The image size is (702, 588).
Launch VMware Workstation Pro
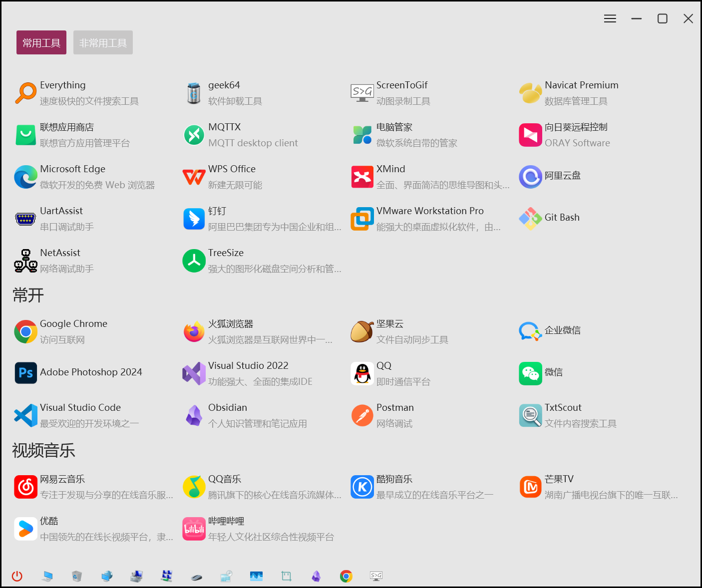(362, 219)
